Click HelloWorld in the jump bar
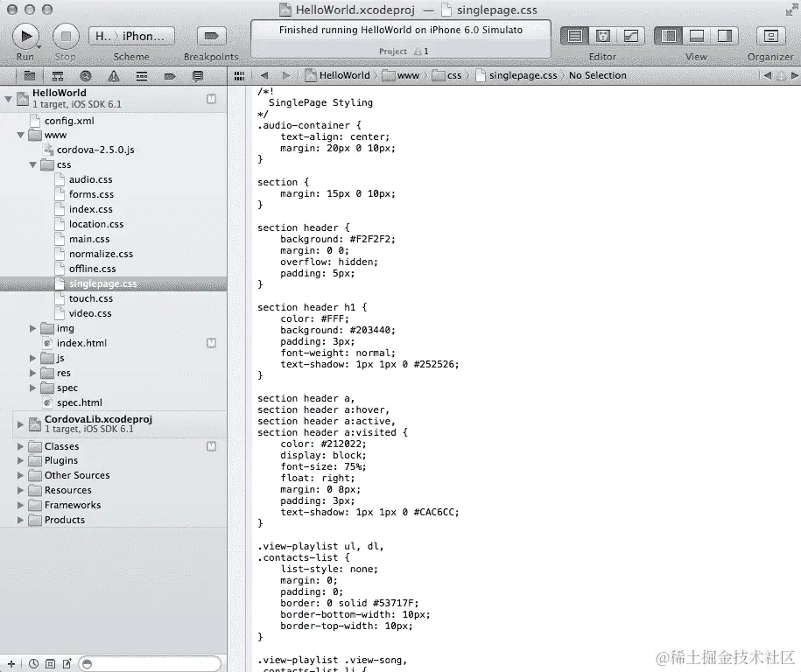The height and width of the screenshot is (672, 801). coord(337,75)
